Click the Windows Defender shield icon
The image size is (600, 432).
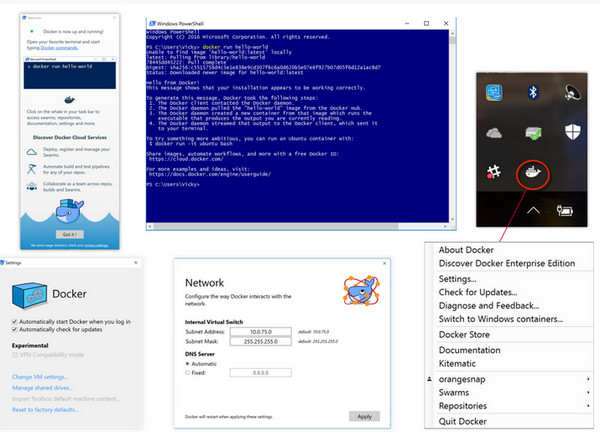[x=574, y=133]
